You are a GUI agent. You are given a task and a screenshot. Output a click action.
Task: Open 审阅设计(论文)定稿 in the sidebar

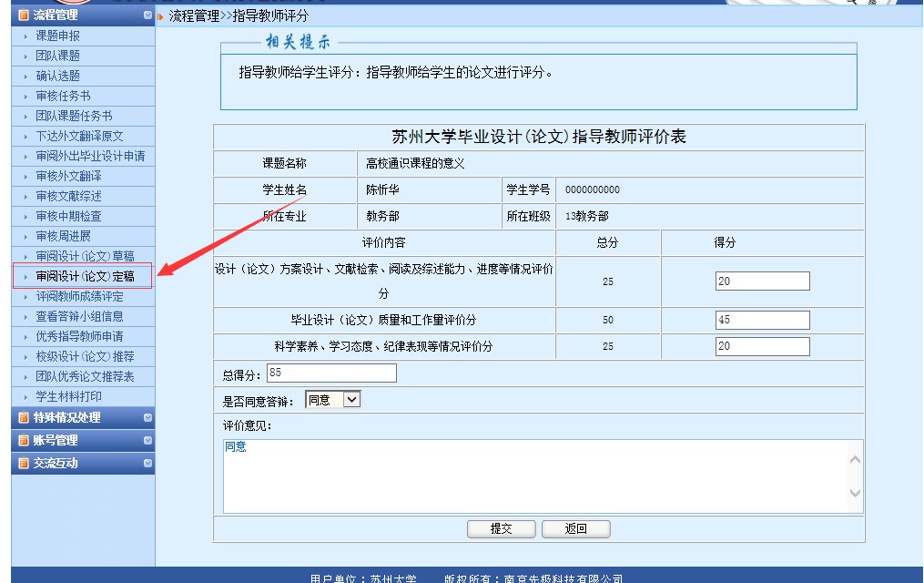[x=85, y=276]
